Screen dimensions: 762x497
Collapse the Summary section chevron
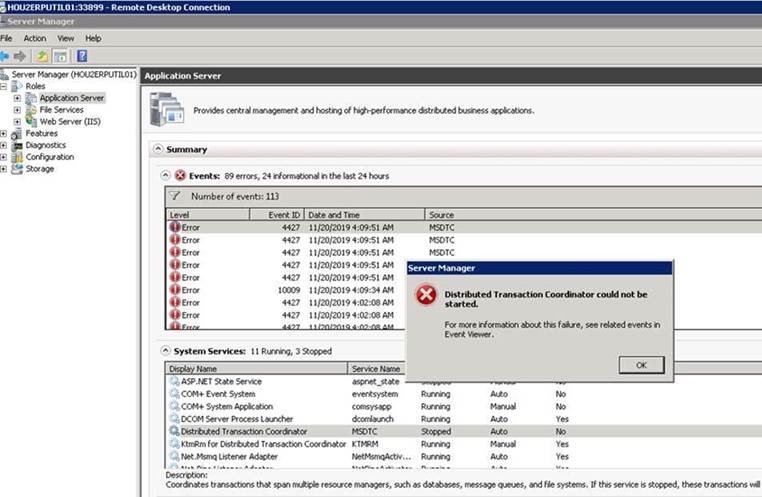[x=158, y=149]
